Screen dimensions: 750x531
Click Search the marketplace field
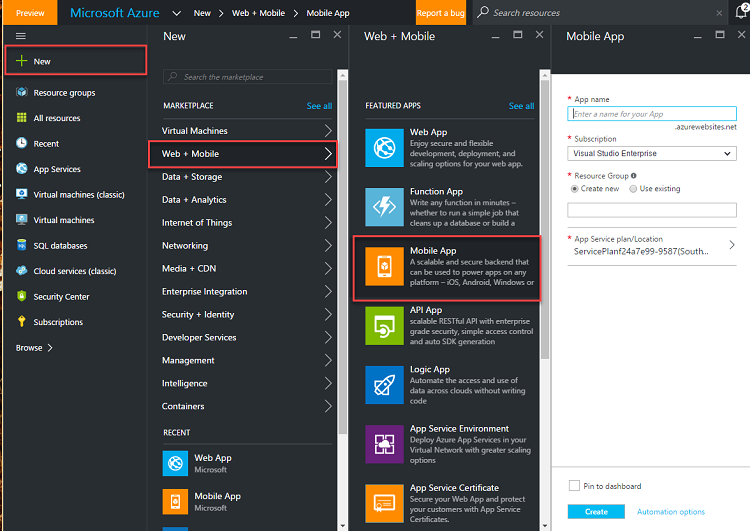click(x=247, y=77)
